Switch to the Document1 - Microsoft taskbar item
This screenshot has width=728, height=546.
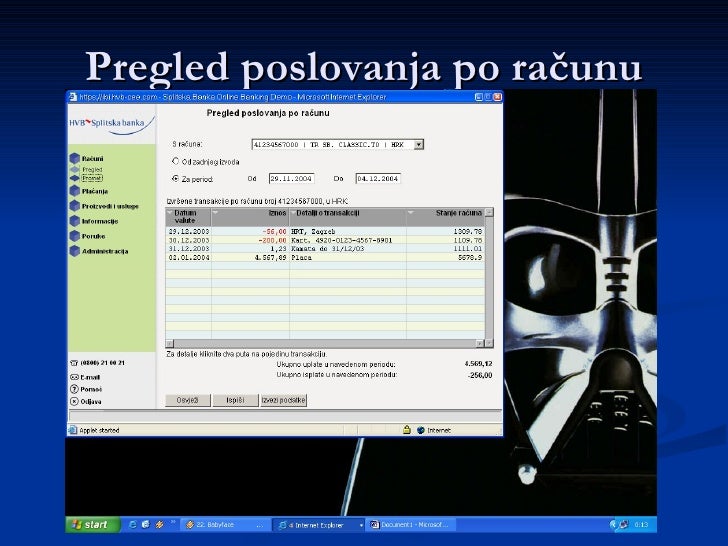411,525
